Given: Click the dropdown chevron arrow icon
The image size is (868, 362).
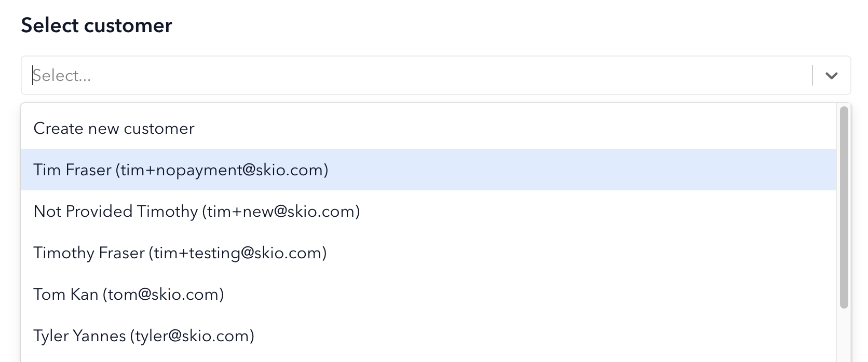Looking at the screenshot, I should point(831,76).
